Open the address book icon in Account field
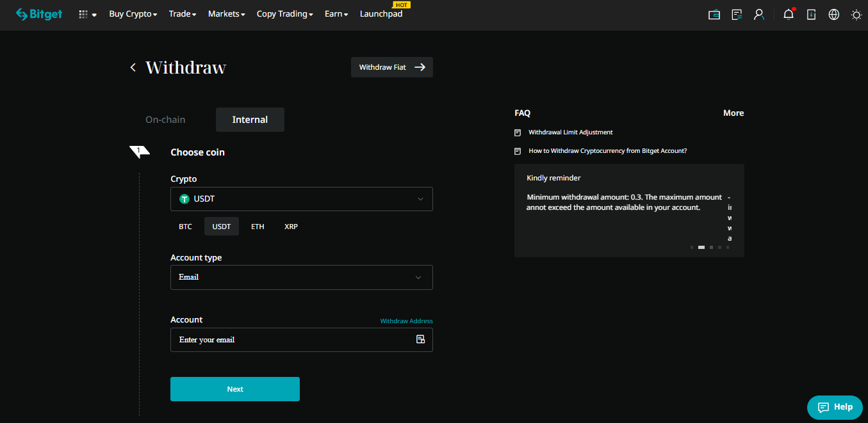Screen dimensions: 868x423 [x=421, y=339]
